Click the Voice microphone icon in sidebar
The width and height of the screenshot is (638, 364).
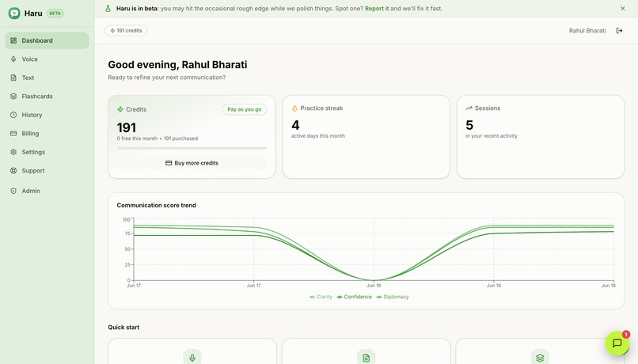(x=13, y=59)
